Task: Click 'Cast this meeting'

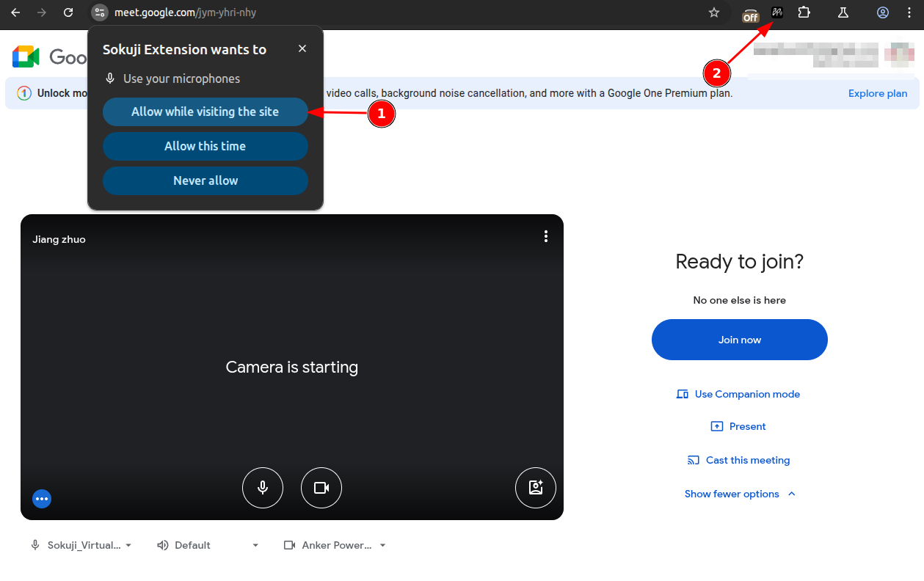Action: click(x=739, y=460)
